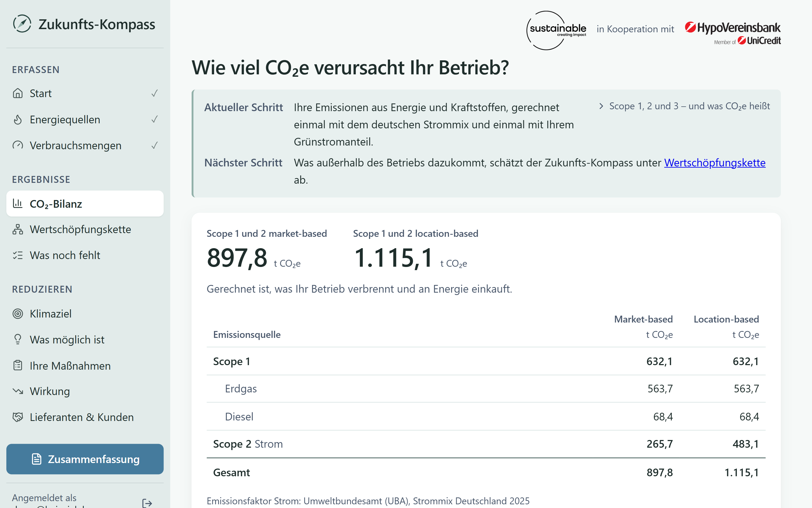Click the house icon beside Start

pyautogui.click(x=18, y=93)
